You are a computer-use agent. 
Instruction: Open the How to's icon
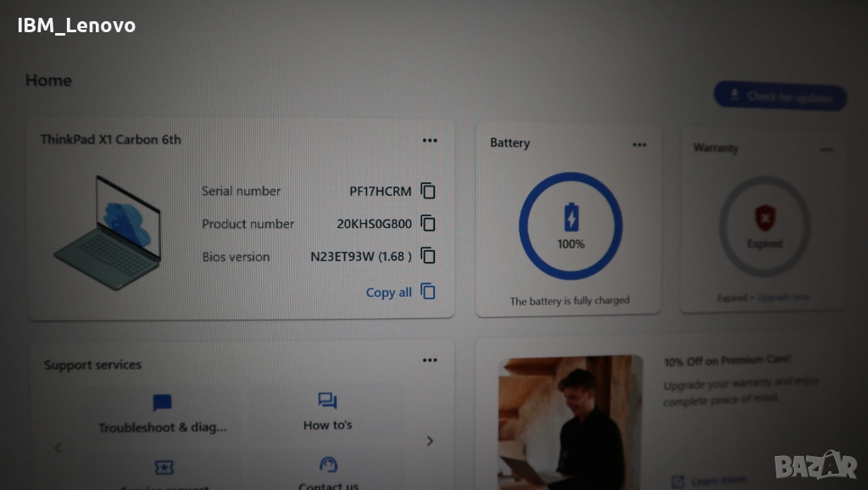(x=327, y=400)
